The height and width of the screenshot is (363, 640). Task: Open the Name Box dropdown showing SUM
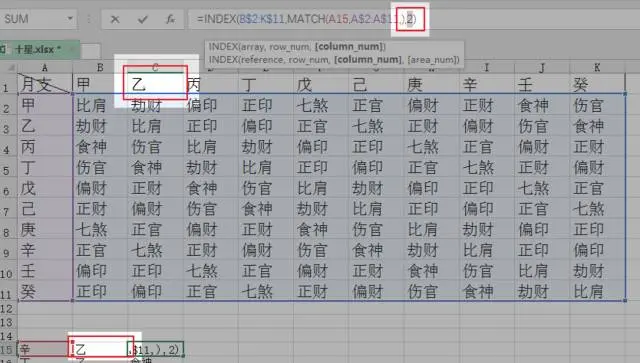(70, 18)
